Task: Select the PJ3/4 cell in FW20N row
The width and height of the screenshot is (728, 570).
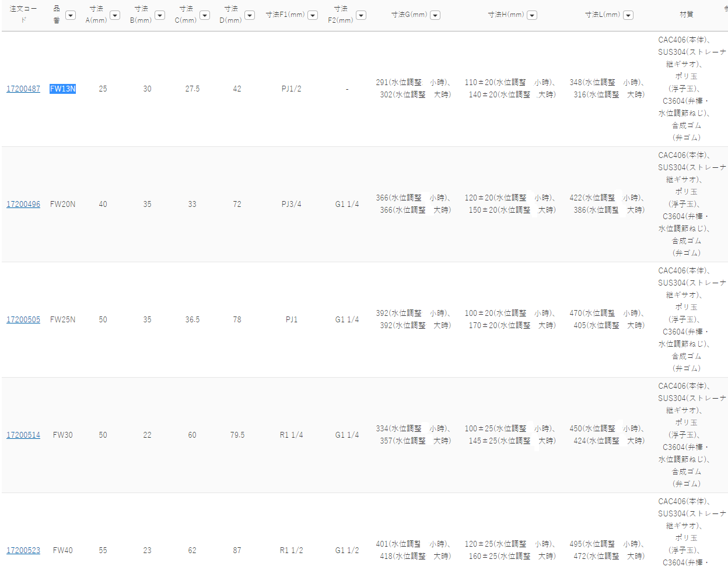Action: point(291,205)
